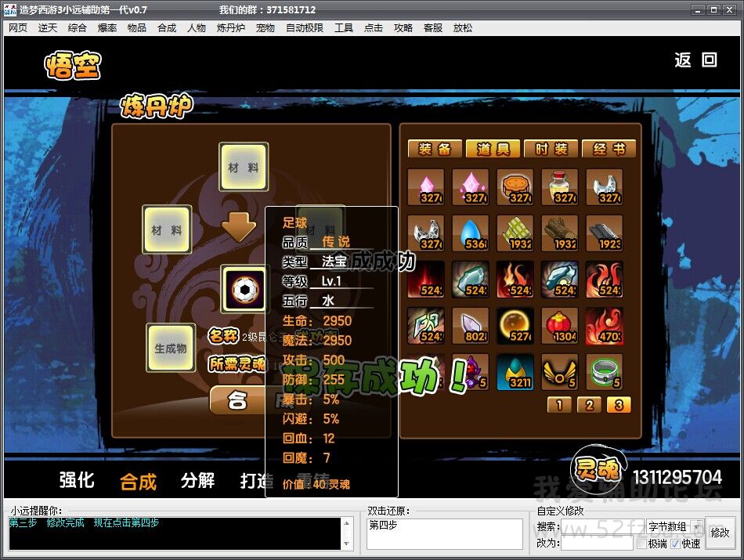Screen dimensions: 744x560
Task: Go to inventory page 2
Action: coord(588,405)
